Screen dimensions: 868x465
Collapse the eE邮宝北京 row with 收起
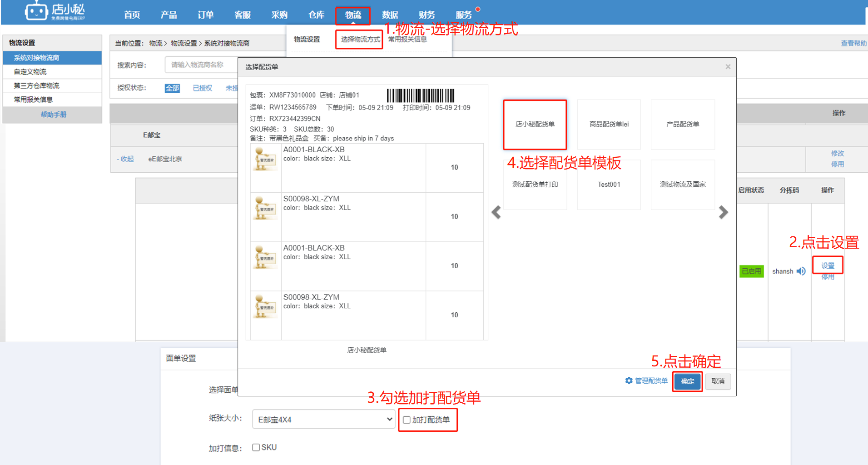click(x=125, y=159)
